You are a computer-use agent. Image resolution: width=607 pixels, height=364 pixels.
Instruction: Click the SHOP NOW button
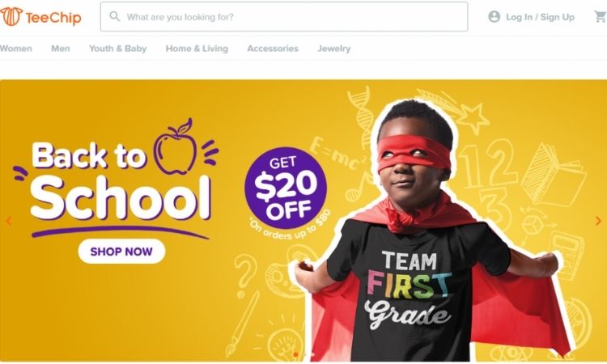(121, 252)
